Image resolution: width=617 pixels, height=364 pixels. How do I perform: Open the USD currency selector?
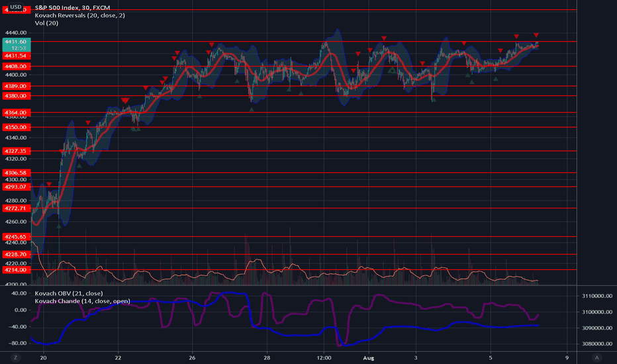tap(16, 7)
